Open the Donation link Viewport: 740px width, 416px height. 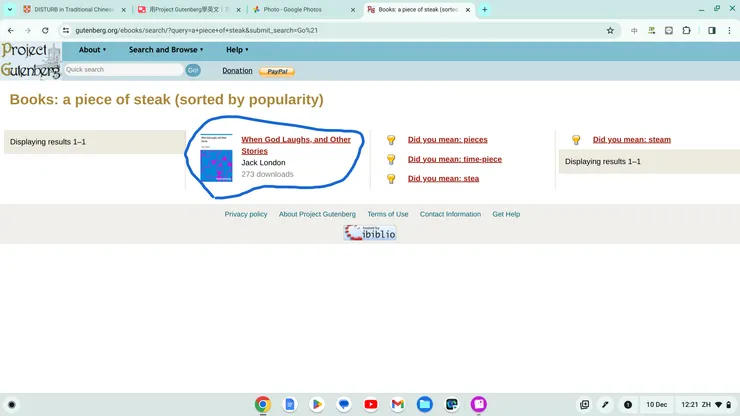point(237,70)
